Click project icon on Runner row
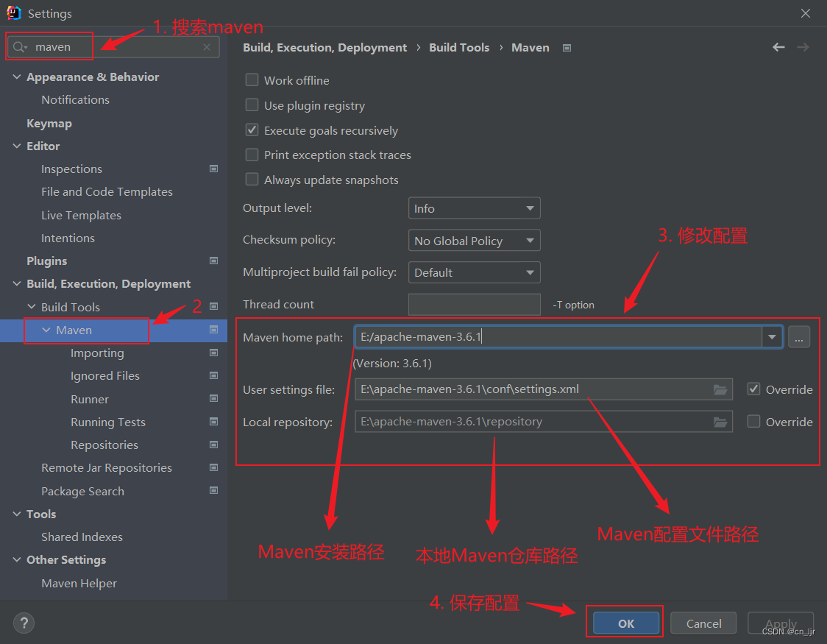Viewport: 827px width, 644px height. pos(213,398)
